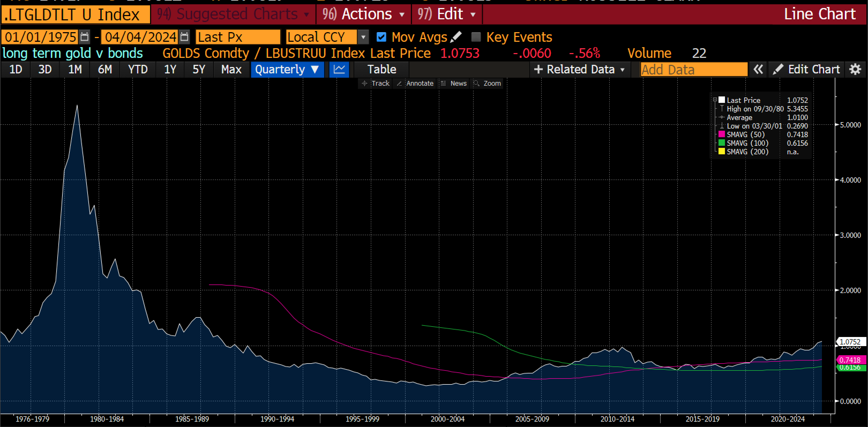The height and width of the screenshot is (427, 868).
Task: Click the start date calendar icon
Action: click(84, 37)
